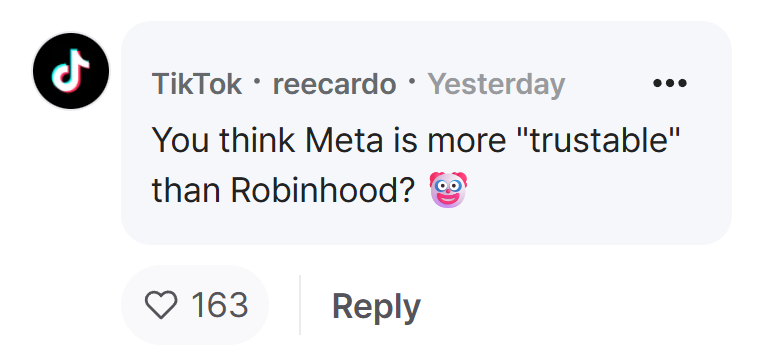The image size is (760, 360).
Task: Open the TikTok logo profile avatar
Action: (x=71, y=71)
